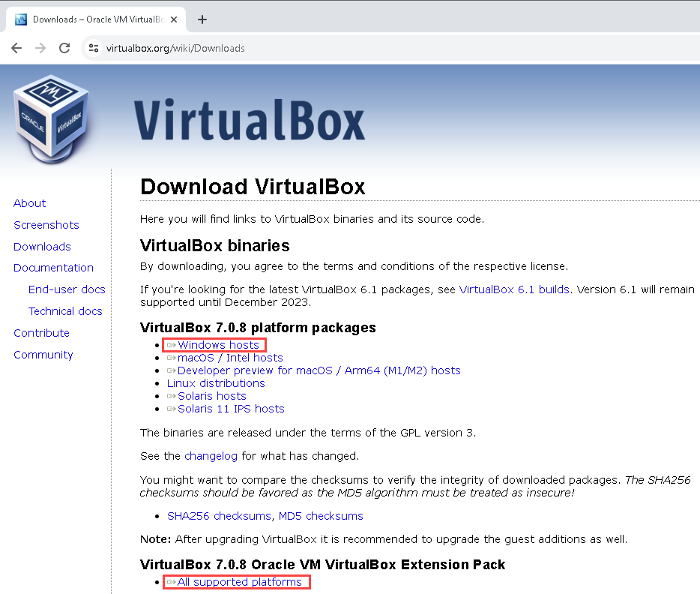700x594 pixels.
Task: Click the Linux distributions link
Action: (216, 383)
